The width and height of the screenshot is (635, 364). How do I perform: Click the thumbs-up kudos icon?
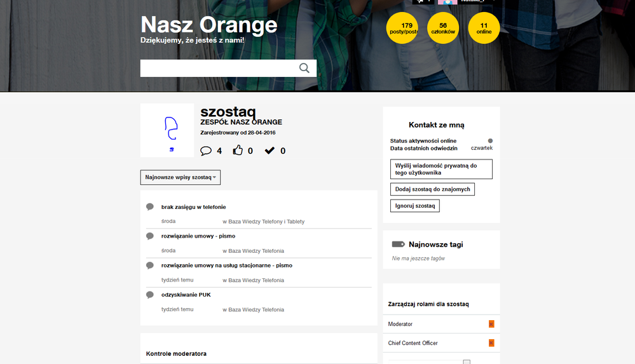[x=238, y=151]
